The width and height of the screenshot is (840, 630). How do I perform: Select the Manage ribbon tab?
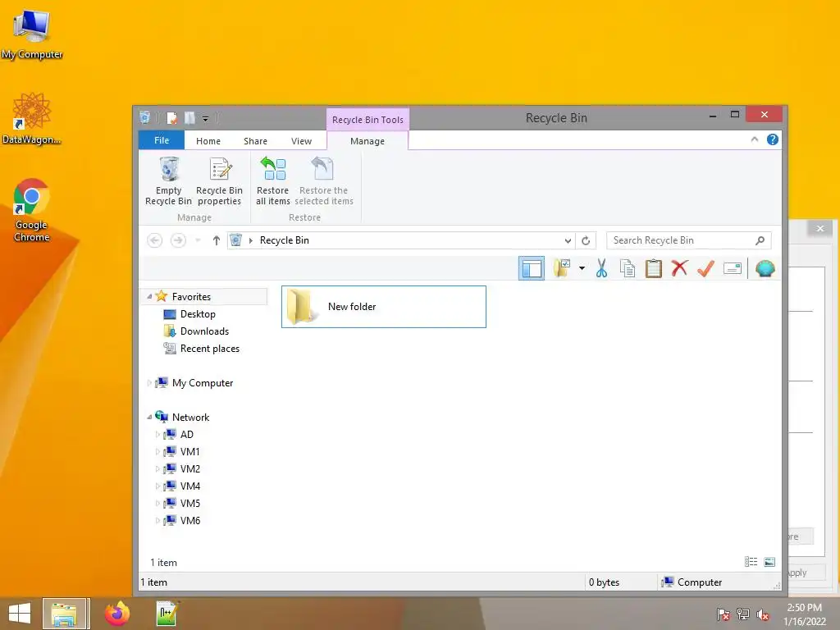coord(367,141)
